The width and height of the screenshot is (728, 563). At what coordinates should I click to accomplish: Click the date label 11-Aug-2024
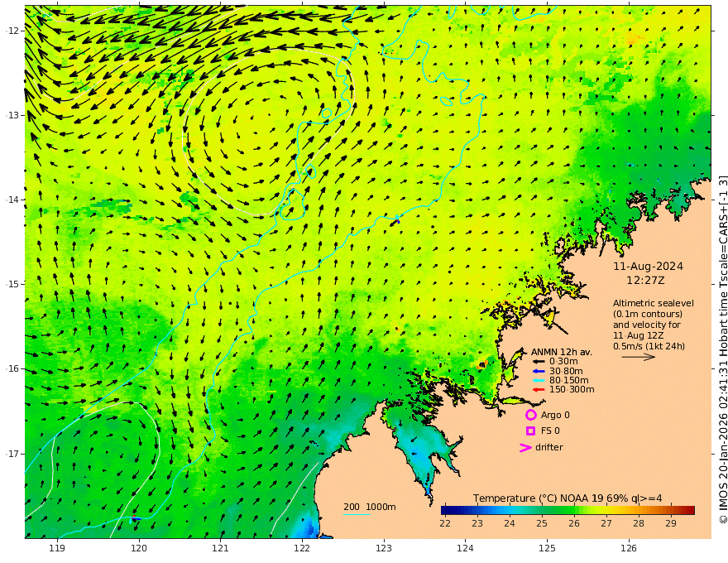click(648, 267)
